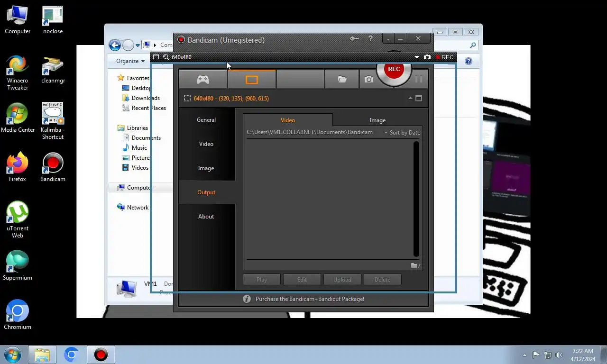Click the dotted selection icon beside 640x480 target
607x364 pixels.
[x=187, y=98]
